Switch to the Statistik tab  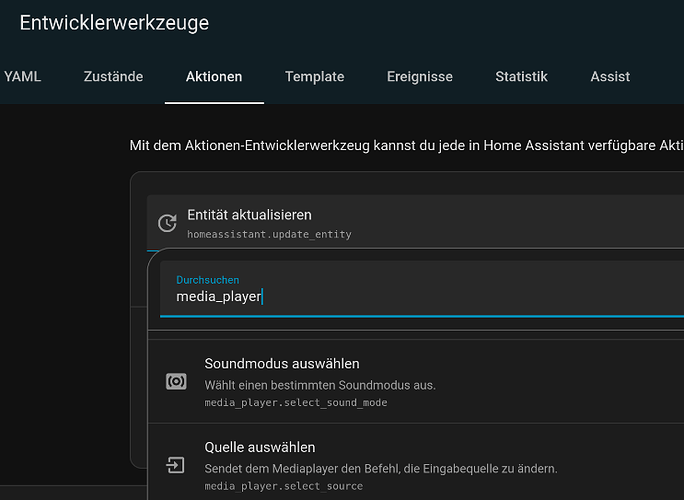coord(521,77)
